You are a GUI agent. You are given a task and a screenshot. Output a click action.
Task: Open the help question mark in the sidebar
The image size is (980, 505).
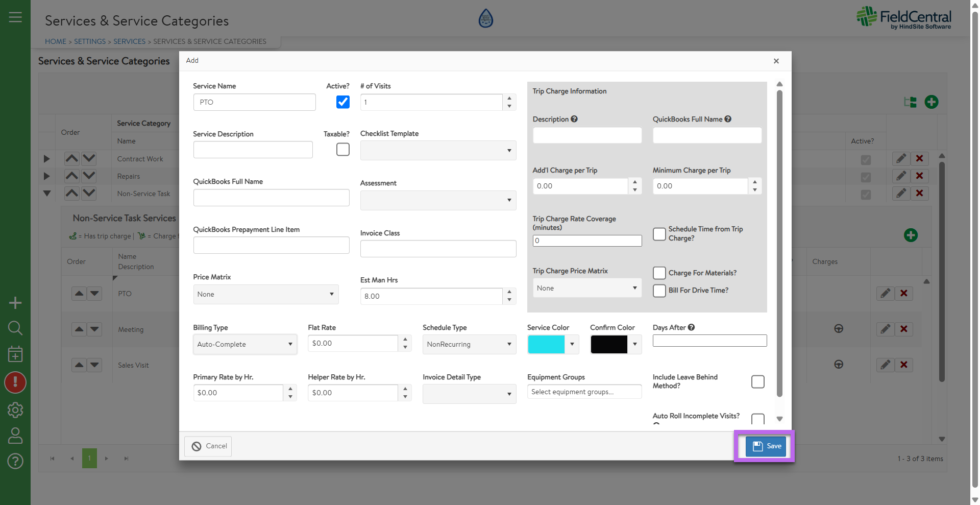click(x=15, y=461)
